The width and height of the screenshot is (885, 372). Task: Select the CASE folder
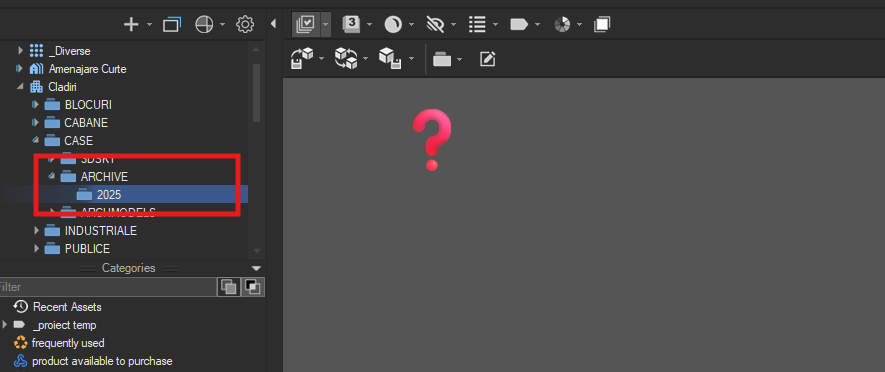pos(79,141)
